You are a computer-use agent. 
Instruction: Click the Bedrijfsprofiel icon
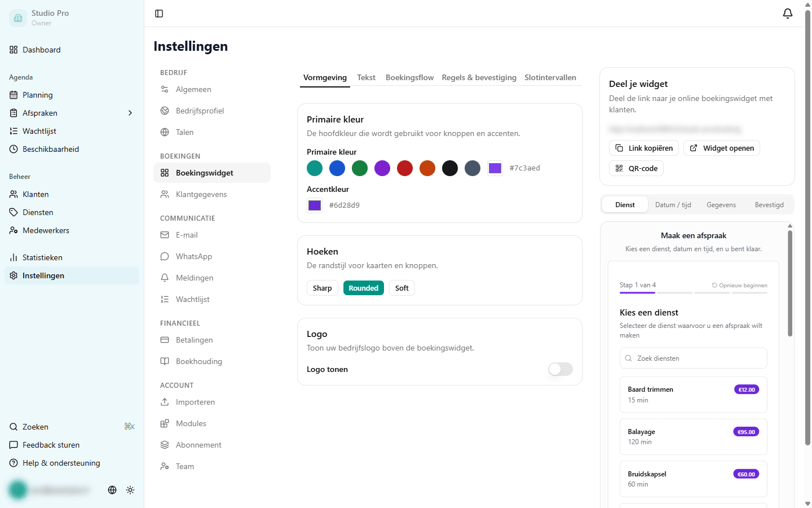point(165,111)
